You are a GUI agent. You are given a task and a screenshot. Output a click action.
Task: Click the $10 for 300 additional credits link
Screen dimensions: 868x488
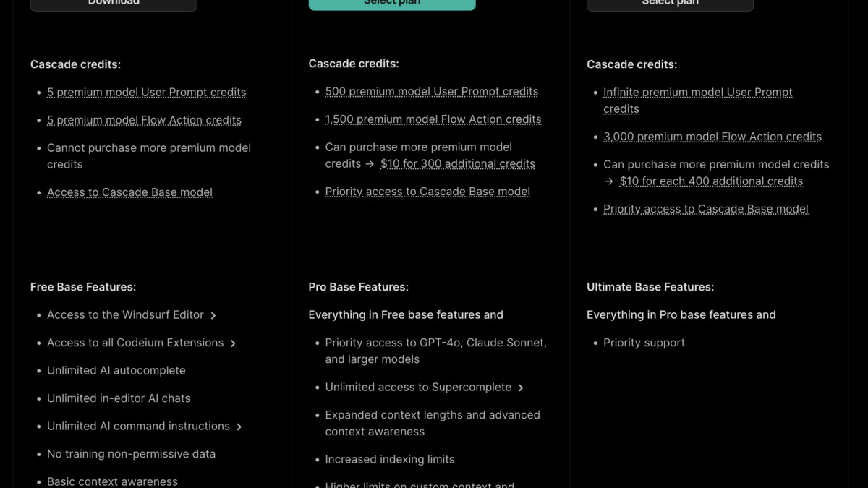(458, 164)
